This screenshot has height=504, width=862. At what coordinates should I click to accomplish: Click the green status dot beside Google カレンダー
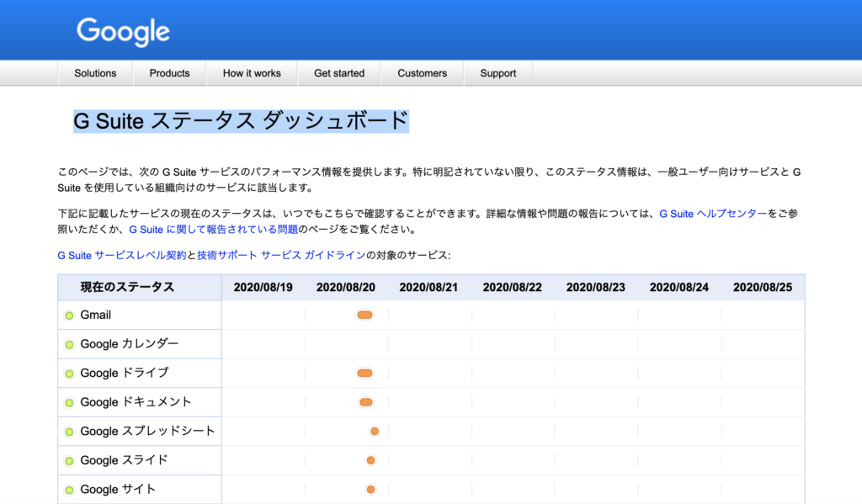69,345
